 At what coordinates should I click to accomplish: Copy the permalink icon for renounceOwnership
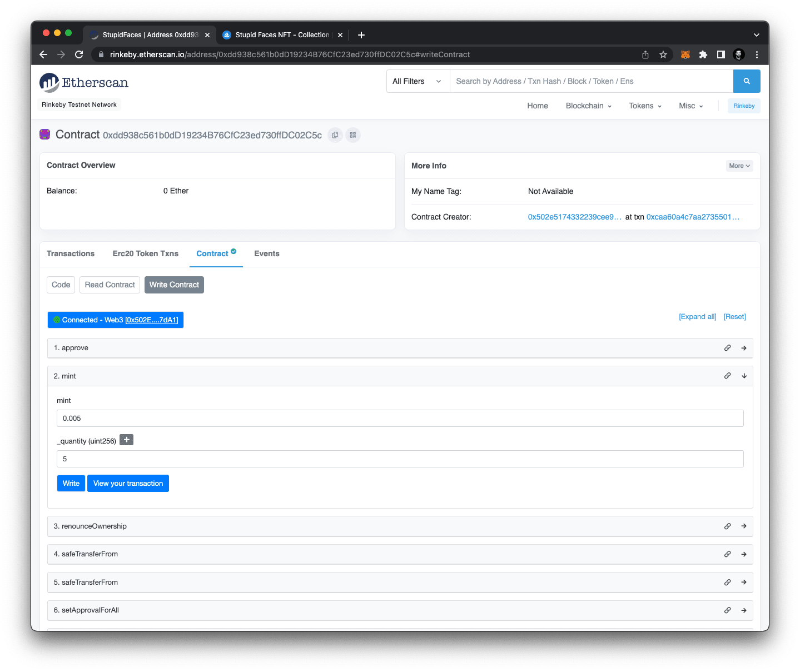pyautogui.click(x=727, y=526)
